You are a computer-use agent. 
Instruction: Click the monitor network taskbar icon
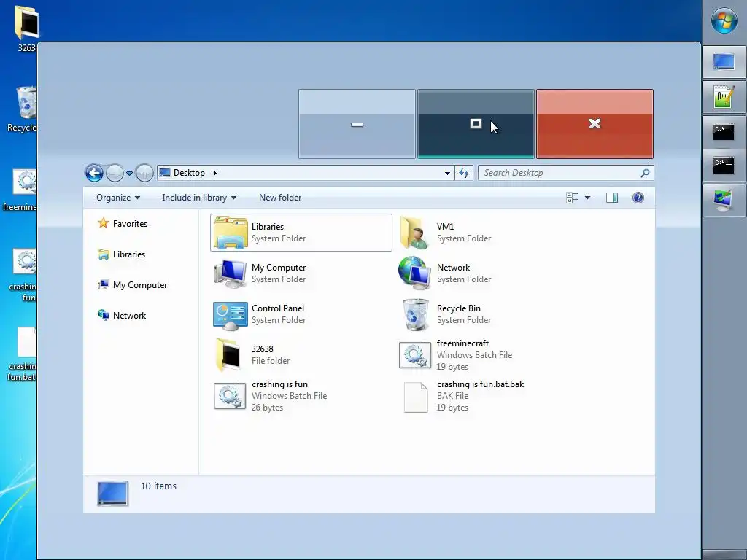(x=724, y=200)
